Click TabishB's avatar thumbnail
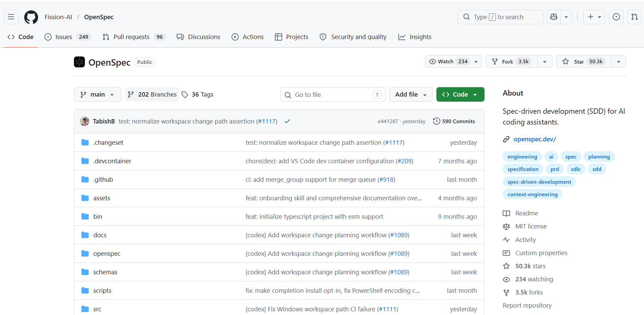 84,121
